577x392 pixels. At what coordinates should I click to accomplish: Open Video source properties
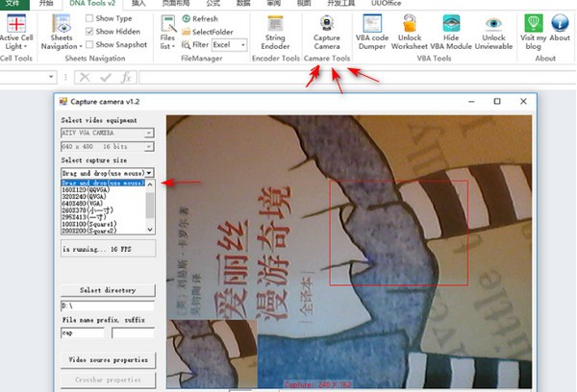[x=107, y=359]
